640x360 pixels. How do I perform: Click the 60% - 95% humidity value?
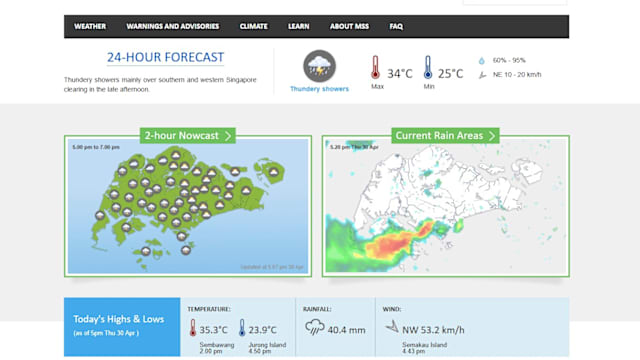(509, 60)
